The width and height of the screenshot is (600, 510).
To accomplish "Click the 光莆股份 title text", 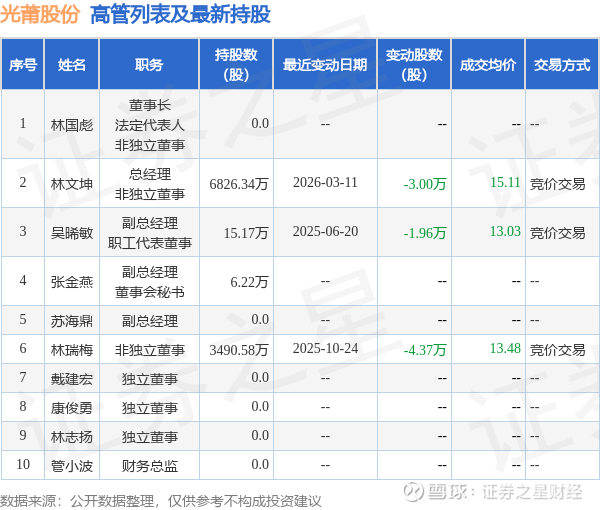I will 40,15.
